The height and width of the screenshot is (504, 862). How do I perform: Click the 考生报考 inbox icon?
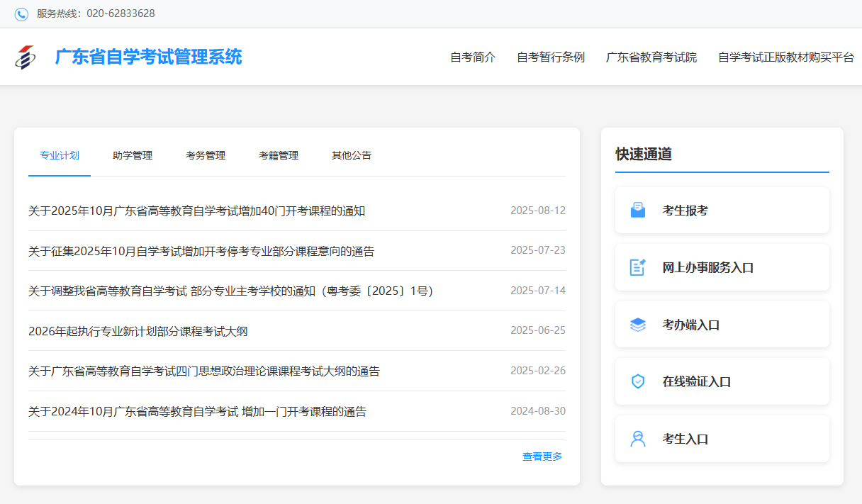pos(638,211)
